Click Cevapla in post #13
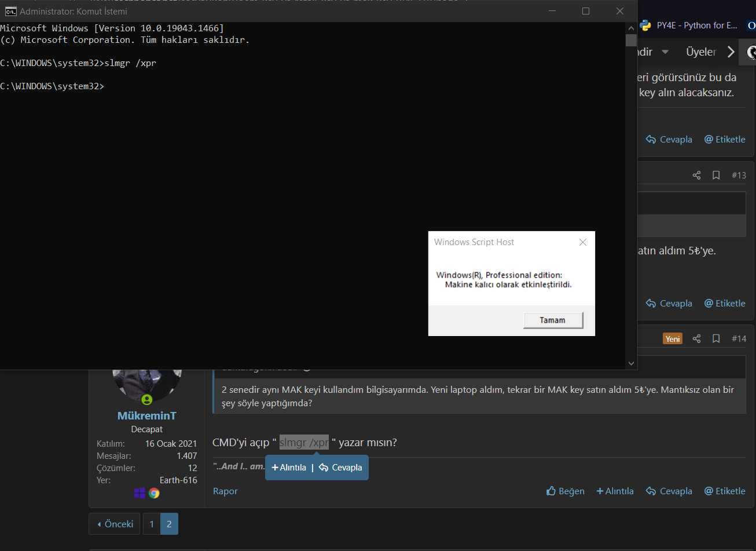Viewport: 756px width, 551px height. tap(669, 304)
